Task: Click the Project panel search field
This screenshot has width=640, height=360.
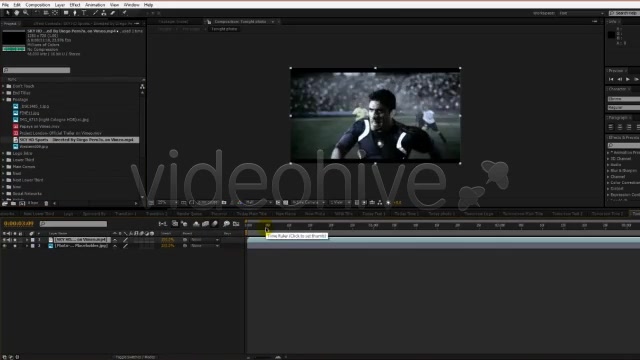Action: coord(37,70)
